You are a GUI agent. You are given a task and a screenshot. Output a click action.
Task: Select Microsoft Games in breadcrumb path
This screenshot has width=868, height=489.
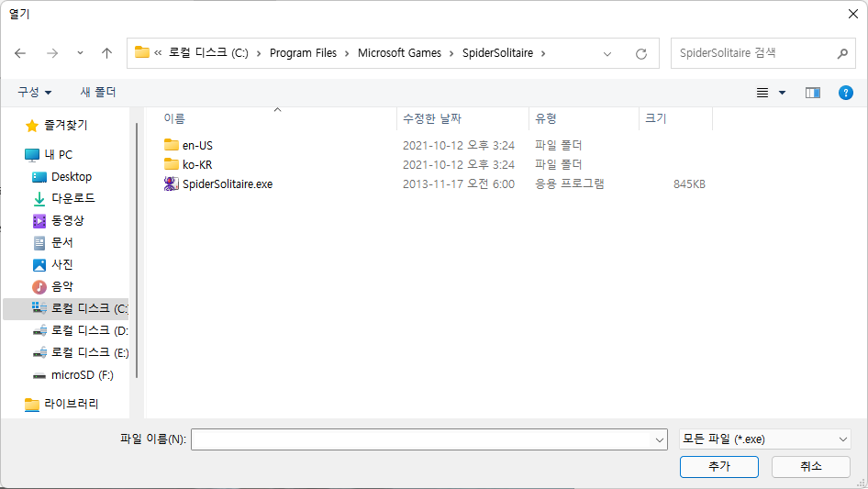coord(399,53)
